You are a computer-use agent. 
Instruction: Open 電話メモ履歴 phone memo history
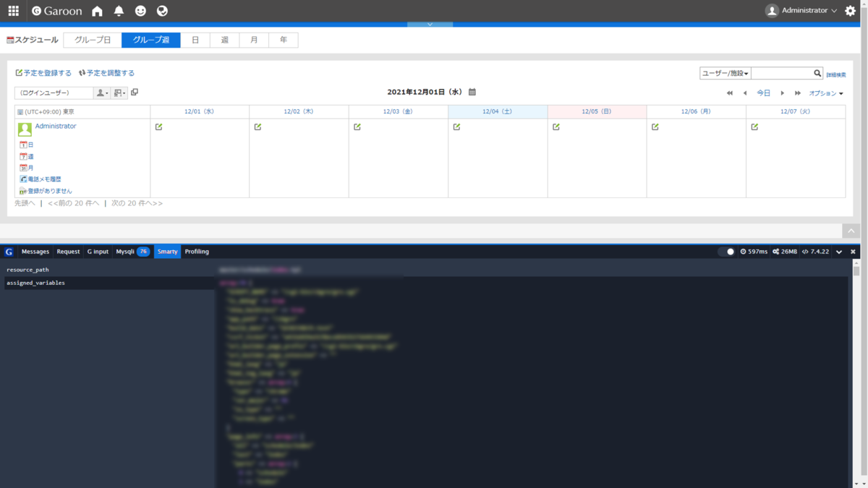(44, 179)
